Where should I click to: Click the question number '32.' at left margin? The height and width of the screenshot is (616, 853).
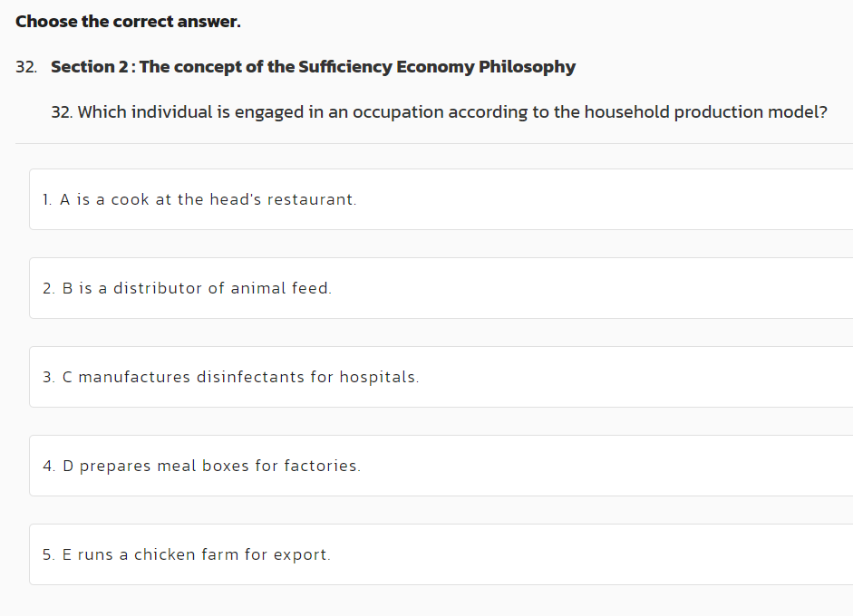point(26,66)
